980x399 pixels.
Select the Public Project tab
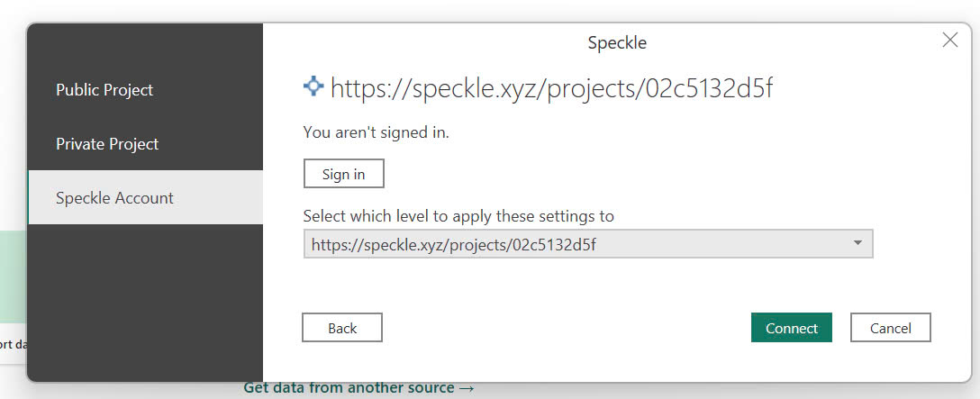(104, 90)
